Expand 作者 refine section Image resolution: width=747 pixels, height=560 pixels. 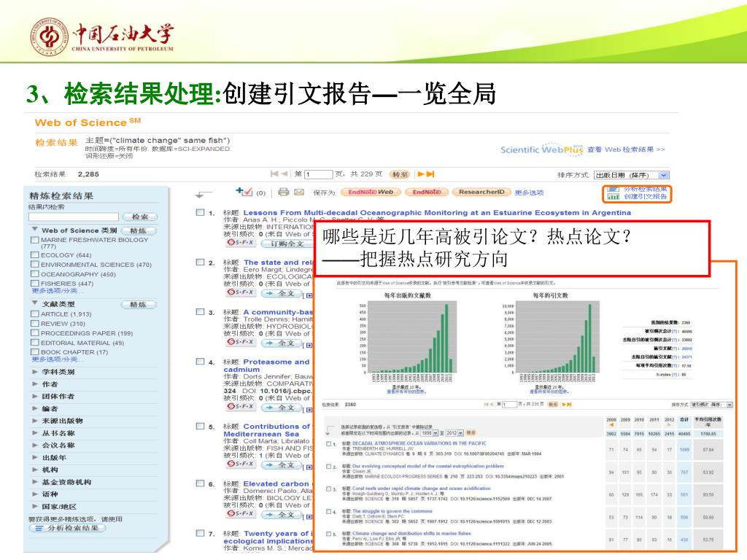coord(35,384)
